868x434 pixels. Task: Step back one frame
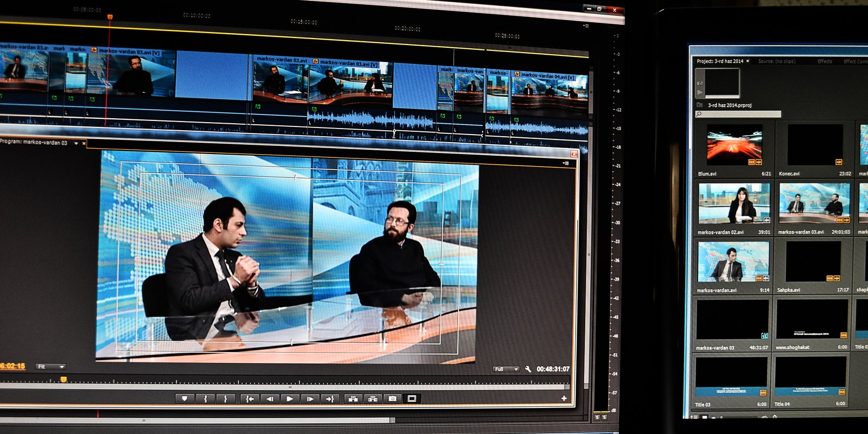point(269,399)
